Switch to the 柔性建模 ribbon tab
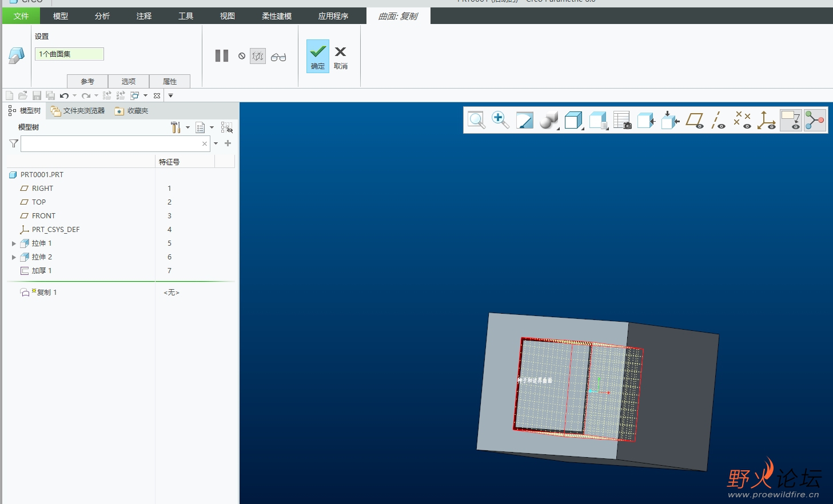The height and width of the screenshot is (504, 833). [x=277, y=16]
